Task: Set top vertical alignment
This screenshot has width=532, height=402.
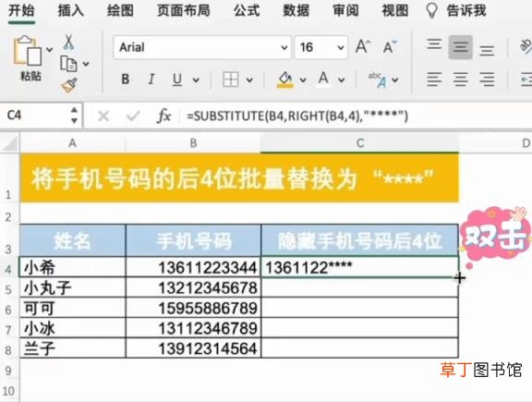Action: click(434, 44)
